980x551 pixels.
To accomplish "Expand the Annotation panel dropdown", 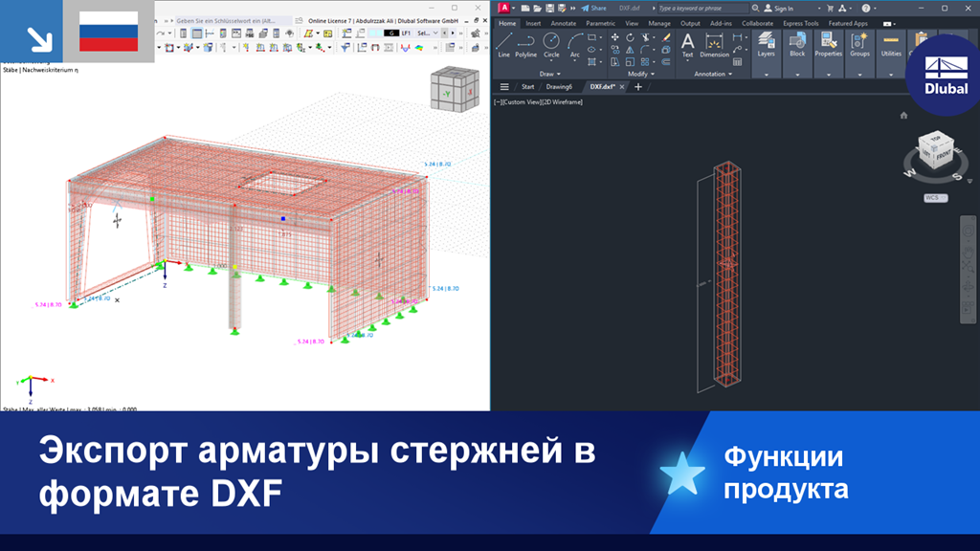I will point(713,74).
